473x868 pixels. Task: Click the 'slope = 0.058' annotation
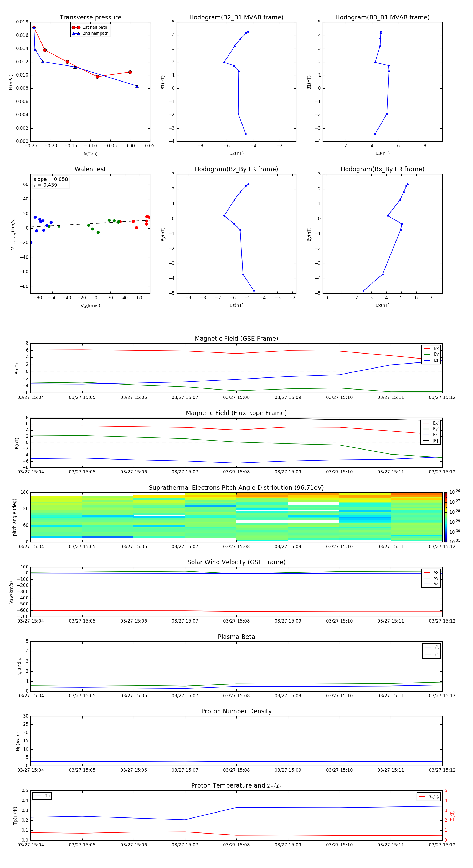click(50, 179)
